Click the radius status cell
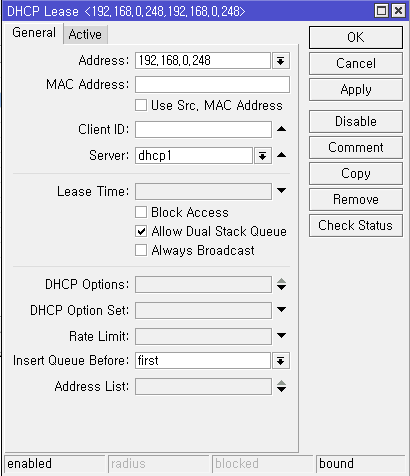The height and width of the screenshot is (476, 410). (159, 464)
